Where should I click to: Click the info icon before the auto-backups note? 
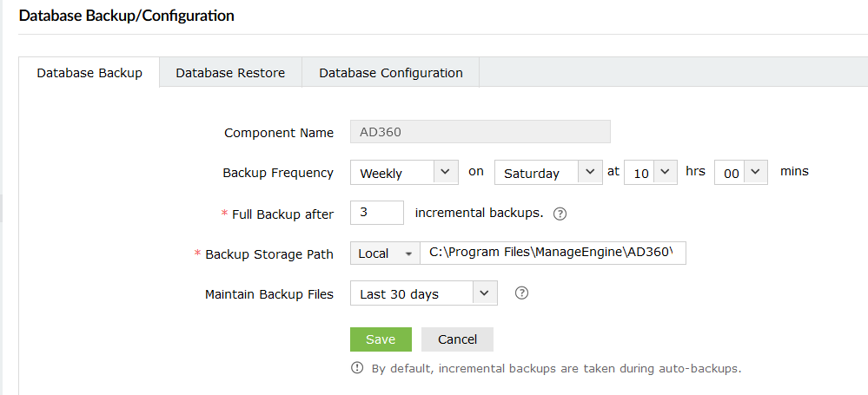pyautogui.click(x=357, y=368)
